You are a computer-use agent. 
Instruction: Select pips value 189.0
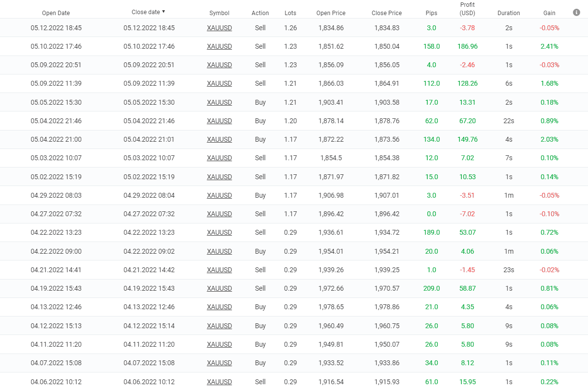pyautogui.click(x=432, y=232)
